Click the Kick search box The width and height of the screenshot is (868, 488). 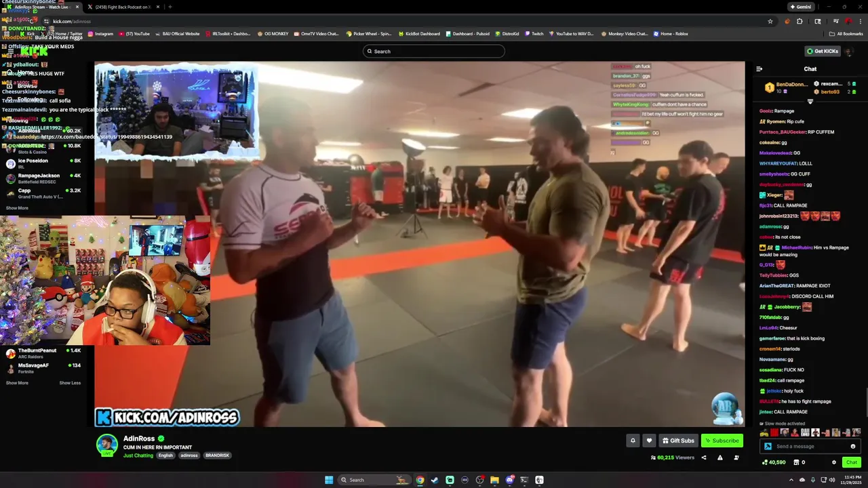434,51
